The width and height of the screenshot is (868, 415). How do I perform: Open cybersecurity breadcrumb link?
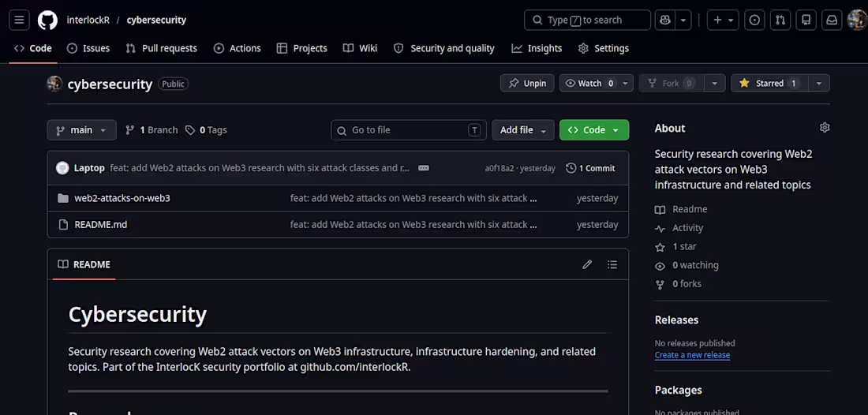(x=156, y=20)
